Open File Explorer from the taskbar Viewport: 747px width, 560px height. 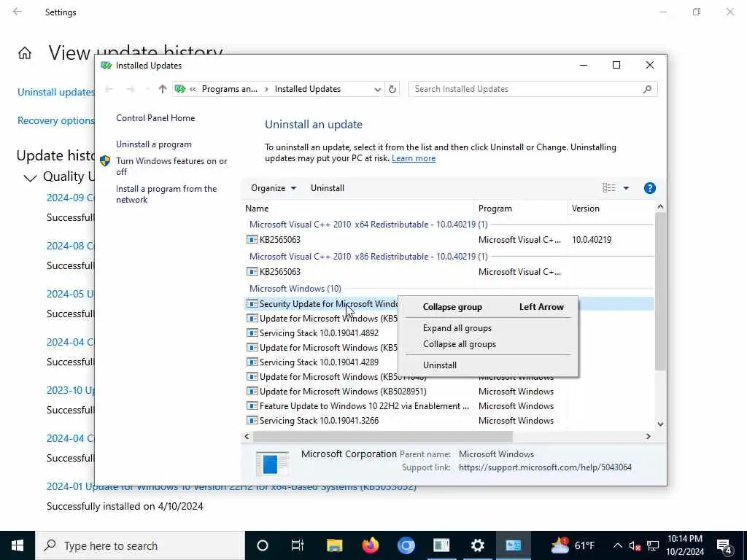pos(334,545)
